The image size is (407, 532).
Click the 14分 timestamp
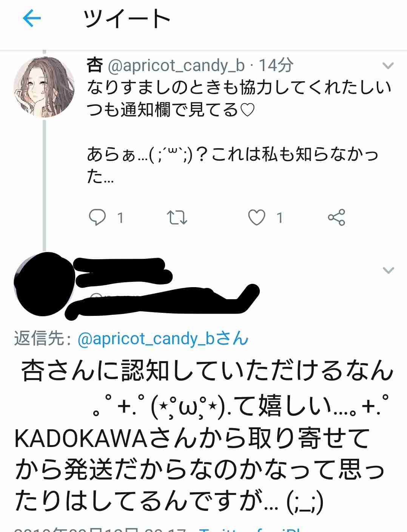click(276, 66)
